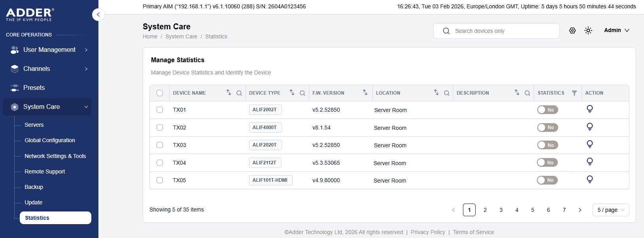The height and width of the screenshot is (238, 644).
Task: Click the Statistics column filter icon
Action: click(574, 93)
